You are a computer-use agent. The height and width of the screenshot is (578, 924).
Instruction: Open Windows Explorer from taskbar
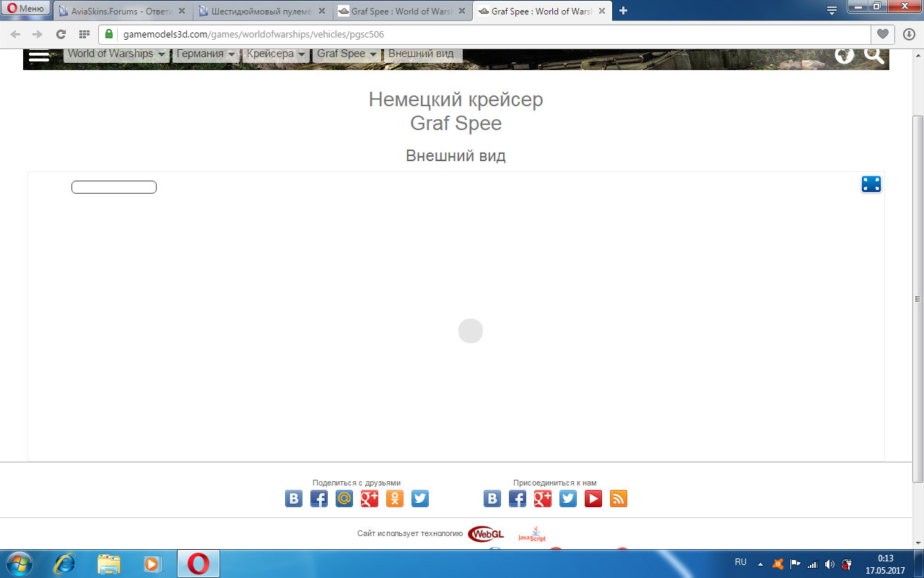[108, 564]
